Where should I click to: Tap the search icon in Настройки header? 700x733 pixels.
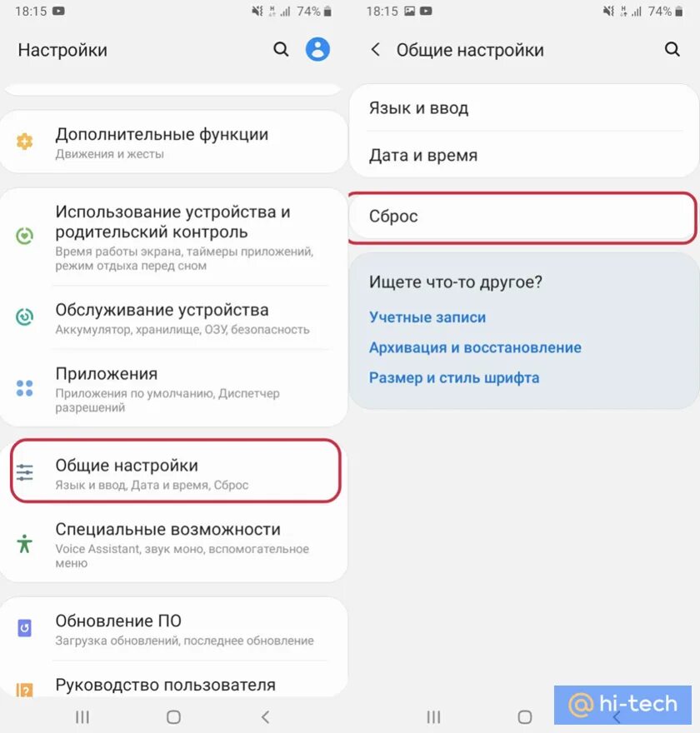[x=281, y=49]
